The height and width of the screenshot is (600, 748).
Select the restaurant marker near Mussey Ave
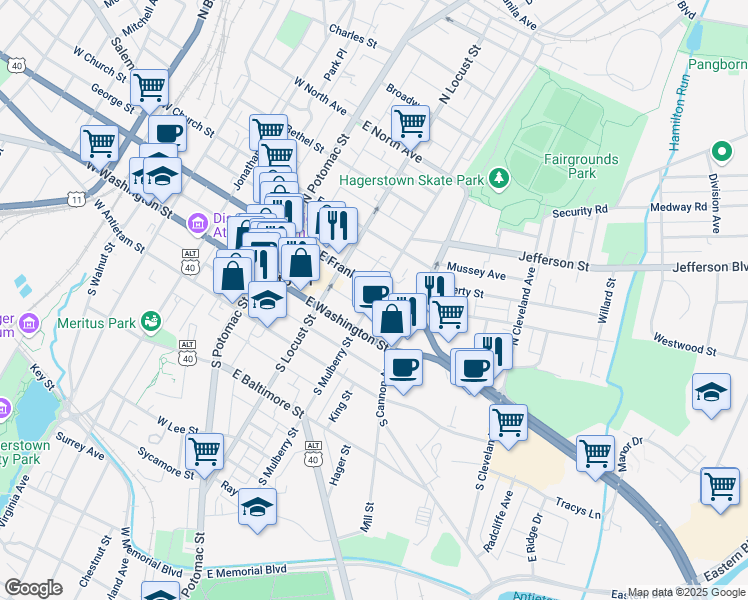point(436,286)
